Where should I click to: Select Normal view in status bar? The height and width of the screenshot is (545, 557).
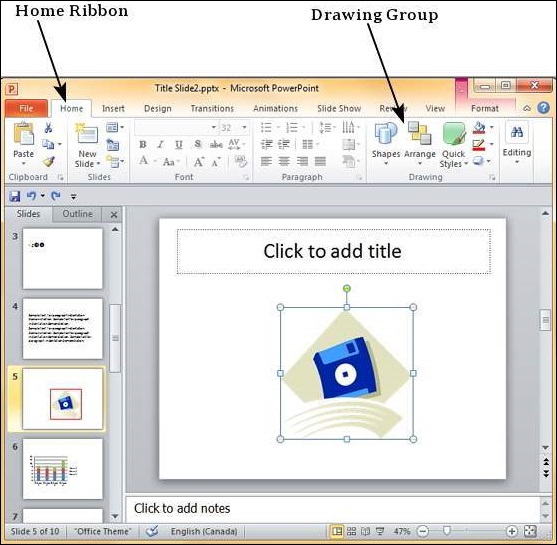(337, 531)
